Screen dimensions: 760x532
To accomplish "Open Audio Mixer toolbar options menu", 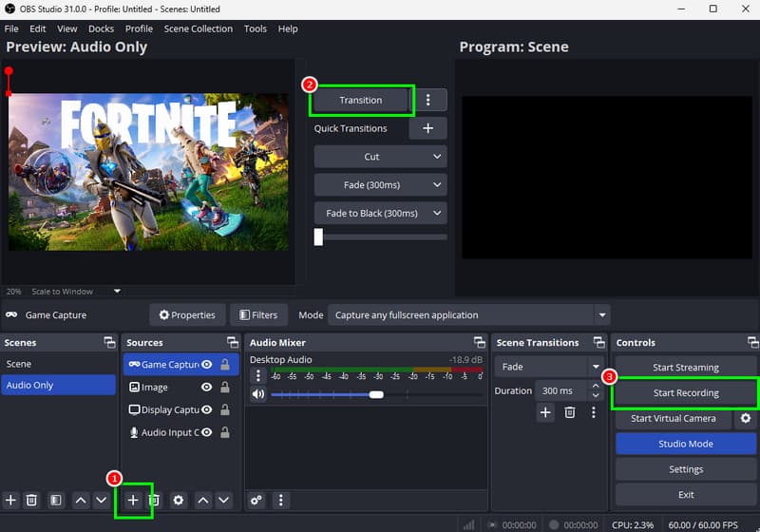I will point(280,500).
